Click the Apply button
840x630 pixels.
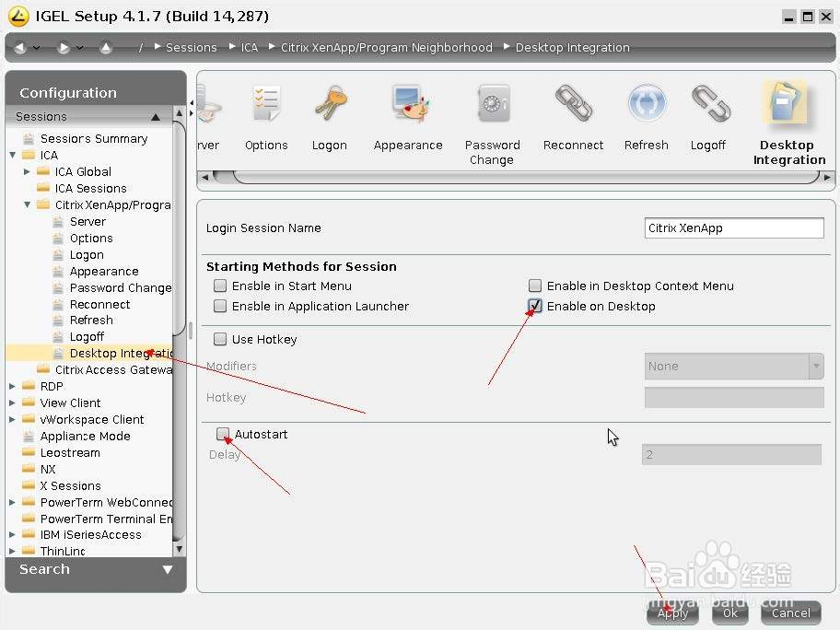[x=672, y=612]
